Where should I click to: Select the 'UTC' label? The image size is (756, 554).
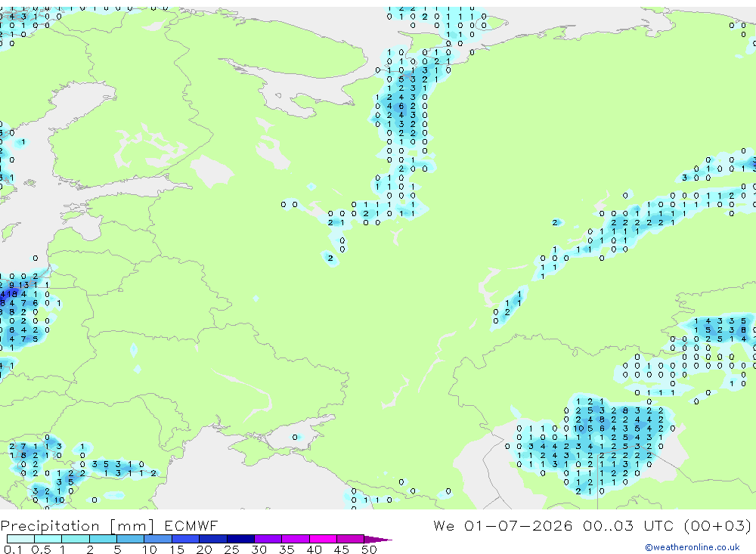pos(659,525)
